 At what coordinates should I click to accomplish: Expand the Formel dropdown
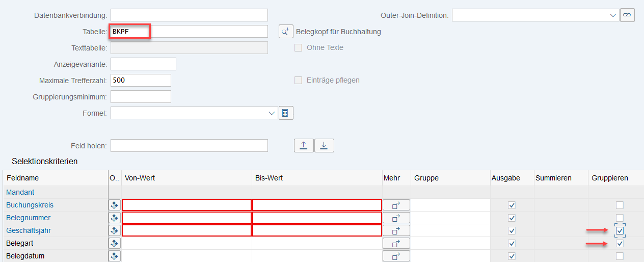pyautogui.click(x=272, y=113)
